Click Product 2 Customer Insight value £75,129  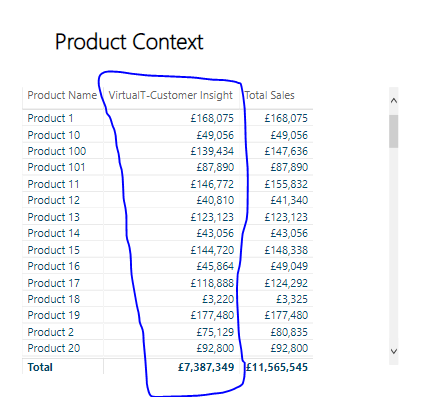click(215, 332)
